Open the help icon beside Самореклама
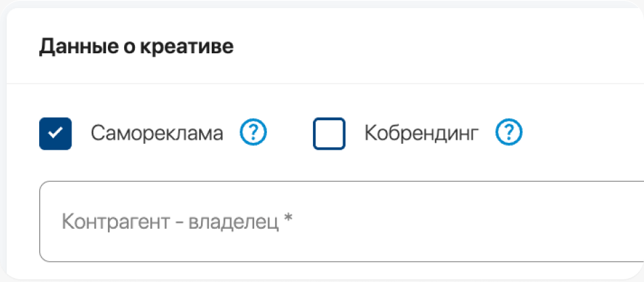This screenshot has height=282, width=644. point(254,134)
